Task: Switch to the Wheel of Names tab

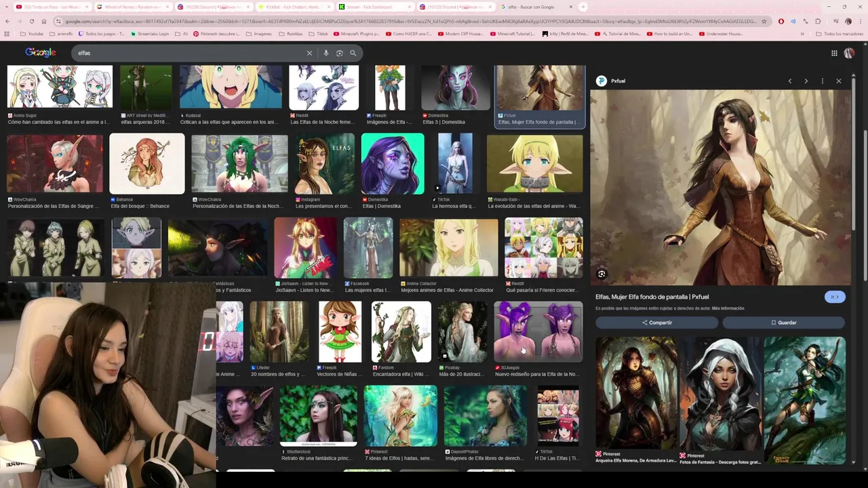Action: point(132,7)
